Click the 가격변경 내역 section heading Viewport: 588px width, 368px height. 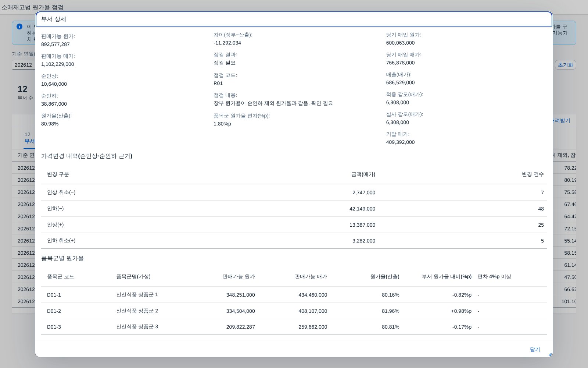coord(87,156)
